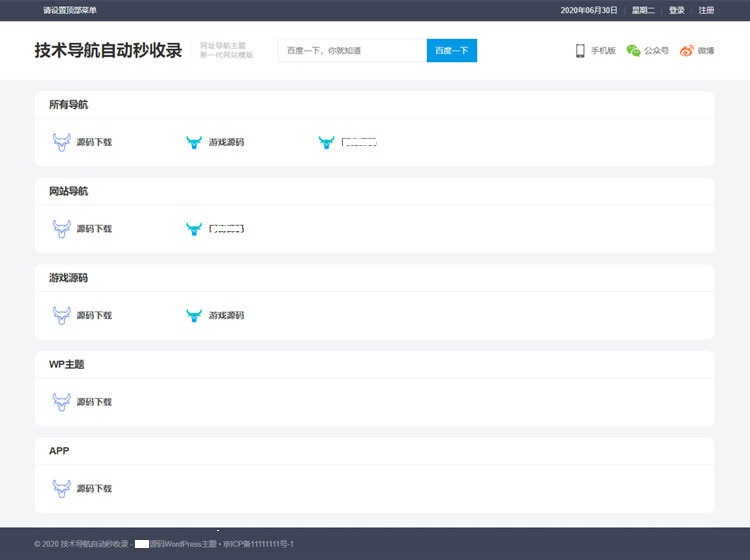
Task: Open 游戏源码 link in 游戏源码 section
Action: click(x=226, y=315)
